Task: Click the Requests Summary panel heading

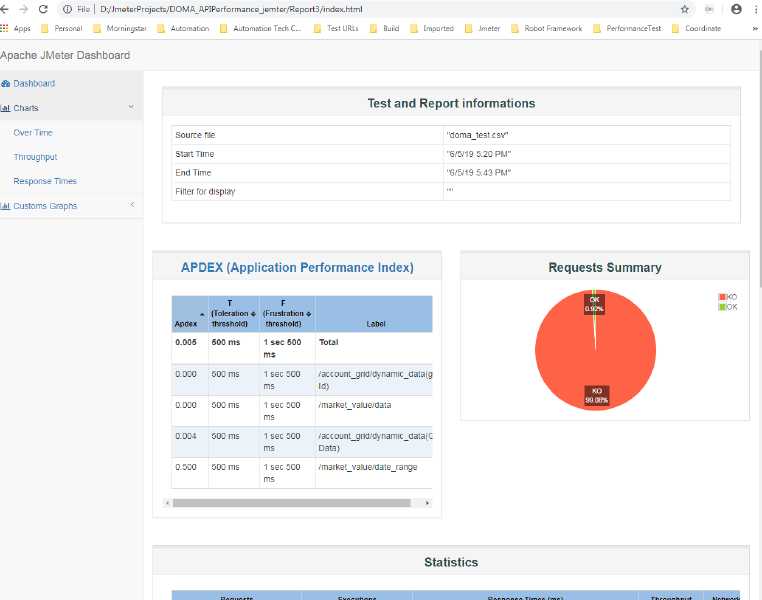Action: click(x=605, y=268)
